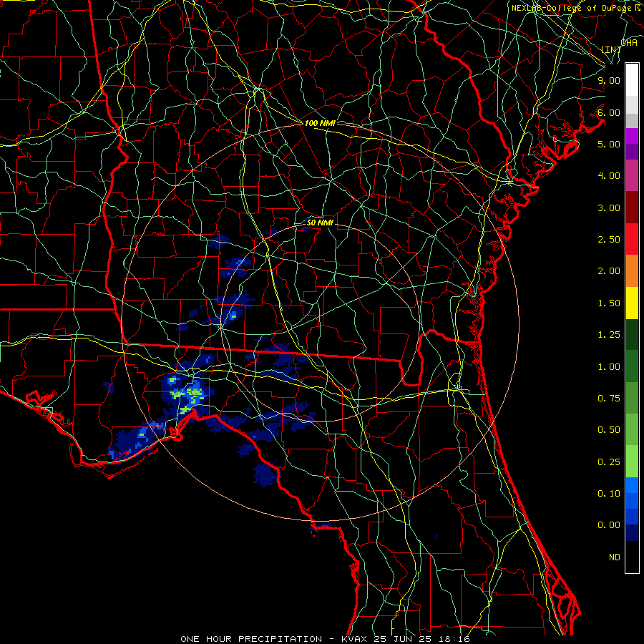
Task: Select the '0.50' legend value
Action: [x=609, y=430]
